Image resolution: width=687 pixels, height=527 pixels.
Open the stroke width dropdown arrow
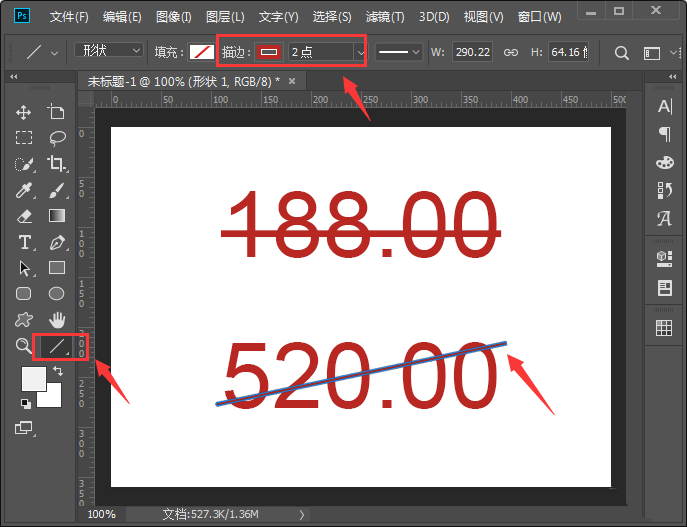[360, 53]
